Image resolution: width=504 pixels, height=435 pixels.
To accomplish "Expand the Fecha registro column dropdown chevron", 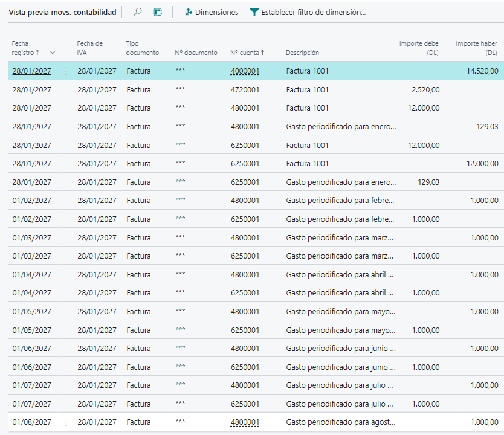I will (53, 53).
